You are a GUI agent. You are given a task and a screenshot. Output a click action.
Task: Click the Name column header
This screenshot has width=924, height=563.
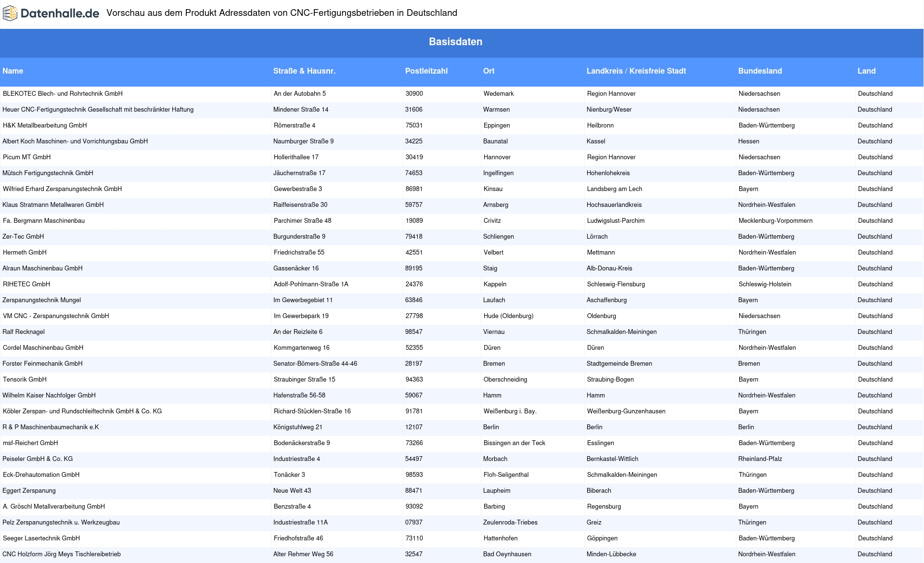13,71
